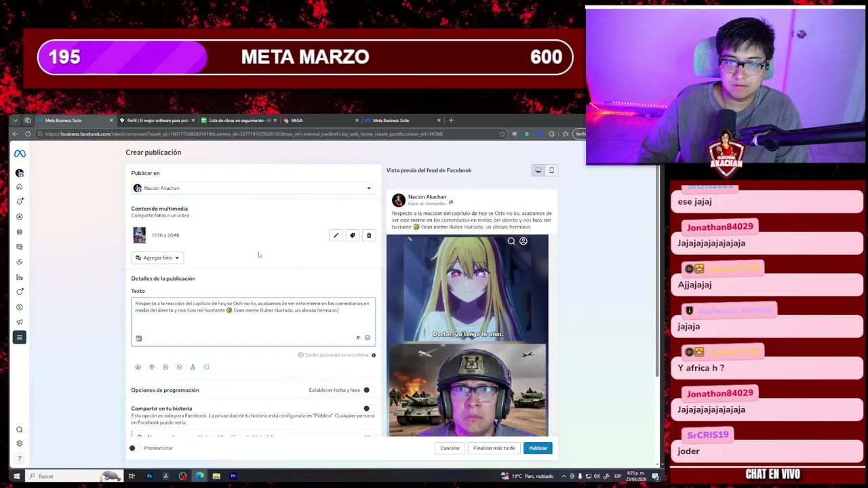Open the profile avatar in sidebar
This screenshot has height=488, width=868.
pos(20,173)
